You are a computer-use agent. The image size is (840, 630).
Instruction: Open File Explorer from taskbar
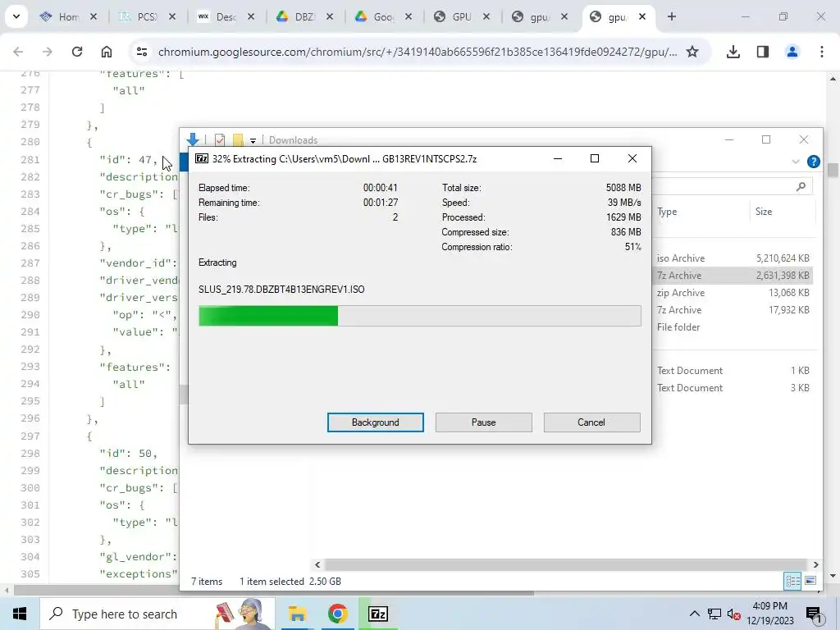pos(297,614)
